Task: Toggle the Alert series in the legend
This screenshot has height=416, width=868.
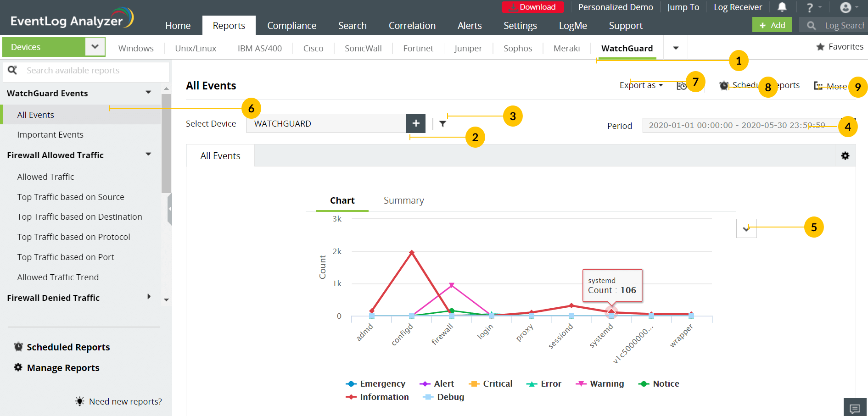Action: 437,384
